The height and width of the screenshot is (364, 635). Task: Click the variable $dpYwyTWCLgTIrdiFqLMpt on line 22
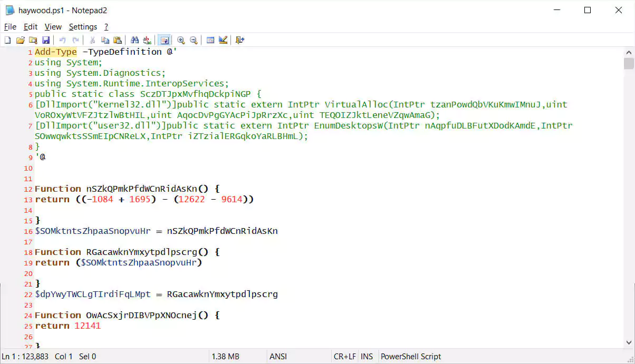[x=93, y=294]
